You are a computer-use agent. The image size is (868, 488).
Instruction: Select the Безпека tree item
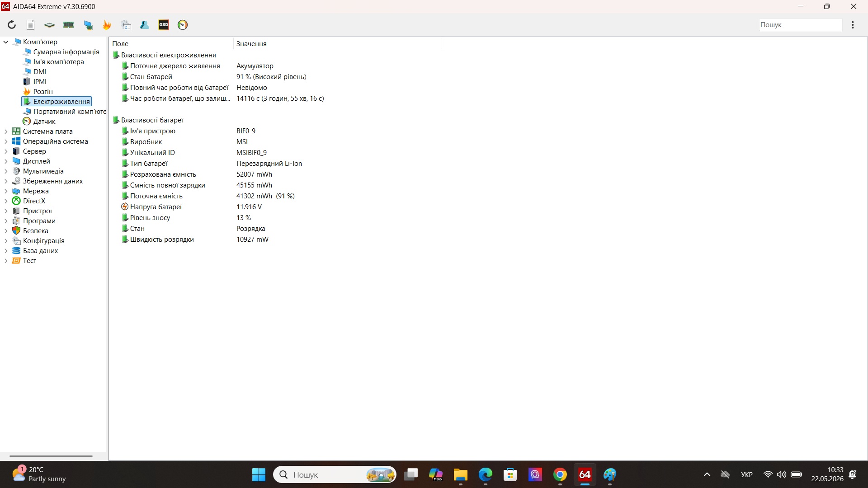(36, 231)
